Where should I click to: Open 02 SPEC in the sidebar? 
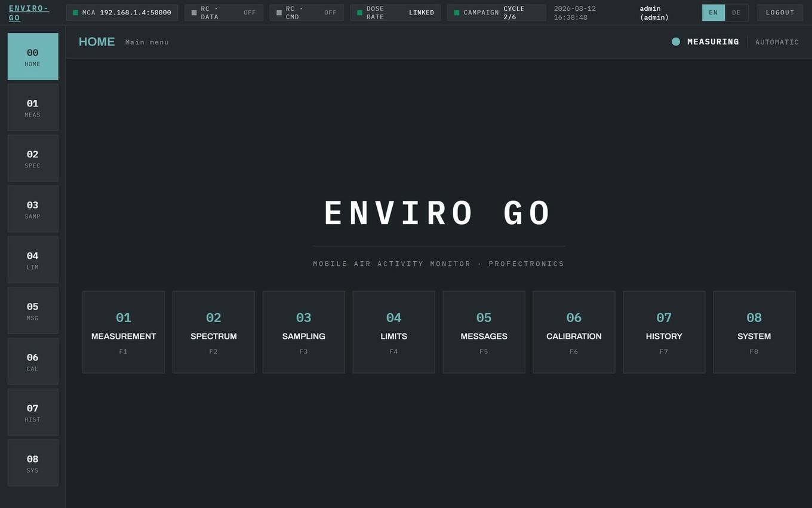[33, 158]
